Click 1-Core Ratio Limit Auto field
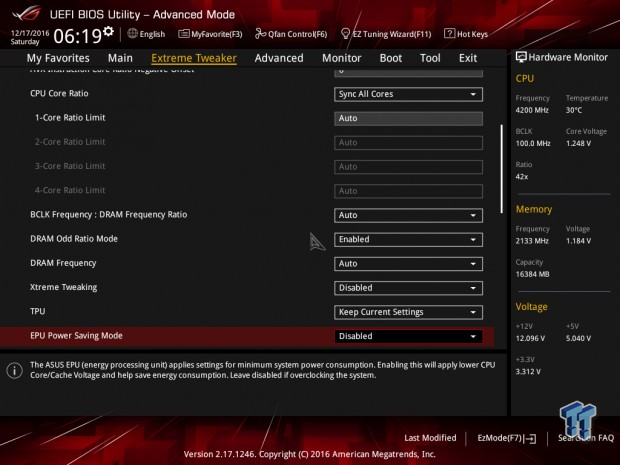 [408, 118]
